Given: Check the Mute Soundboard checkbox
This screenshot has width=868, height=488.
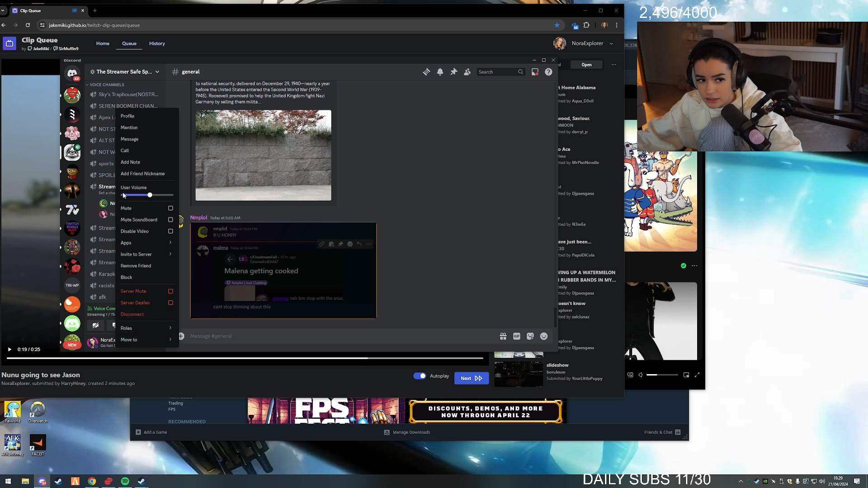Looking at the screenshot, I should 170,220.
